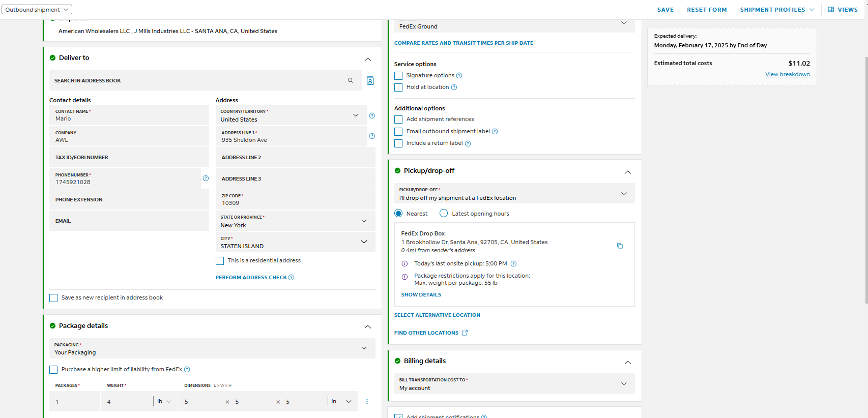Viewport: 868px width, 418px height.
Task: Click help icon for Include a return label
Action: pyautogui.click(x=468, y=143)
